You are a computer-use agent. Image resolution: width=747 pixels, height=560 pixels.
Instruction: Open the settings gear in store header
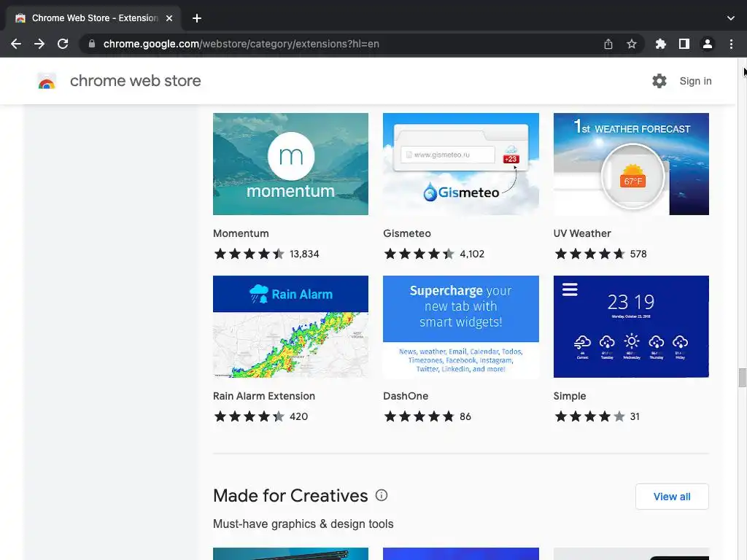(659, 81)
